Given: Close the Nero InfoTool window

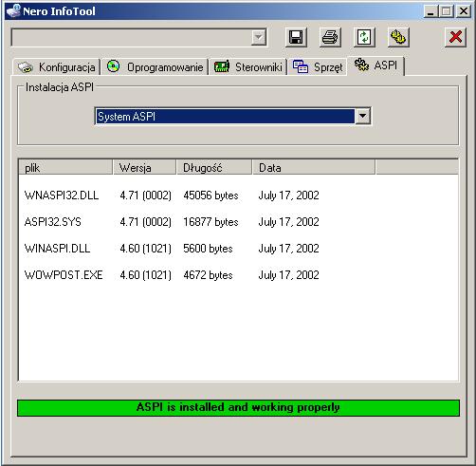Looking at the screenshot, I should (x=464, y=11).
